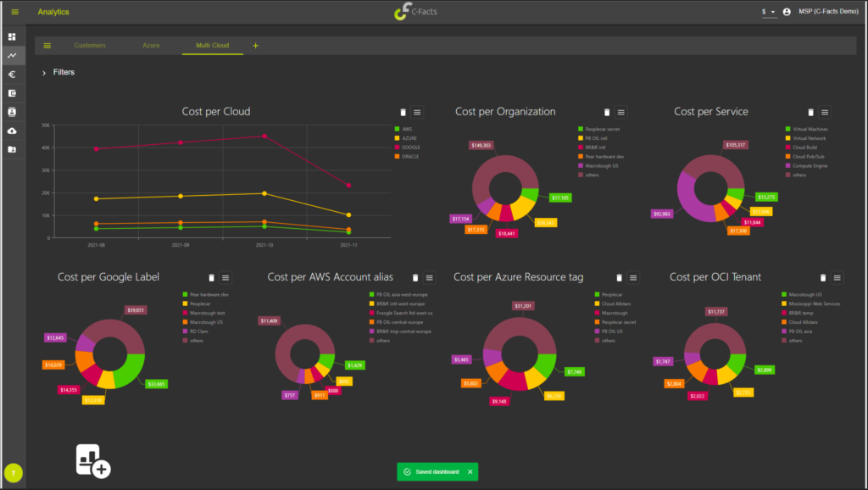Viewport: 868px width, 490px height.
Task: Click the add widget icon
Action: (x=93, y=460)
